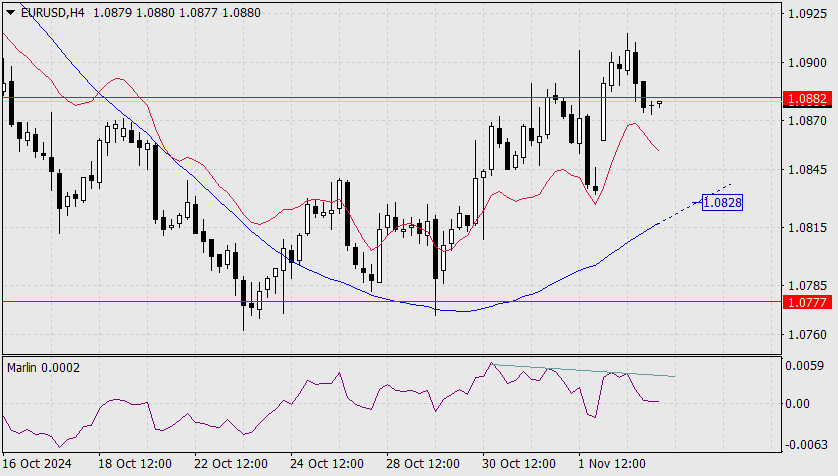
Task: Click the 16 Oct 2024 time label
Action: [37, 463]
